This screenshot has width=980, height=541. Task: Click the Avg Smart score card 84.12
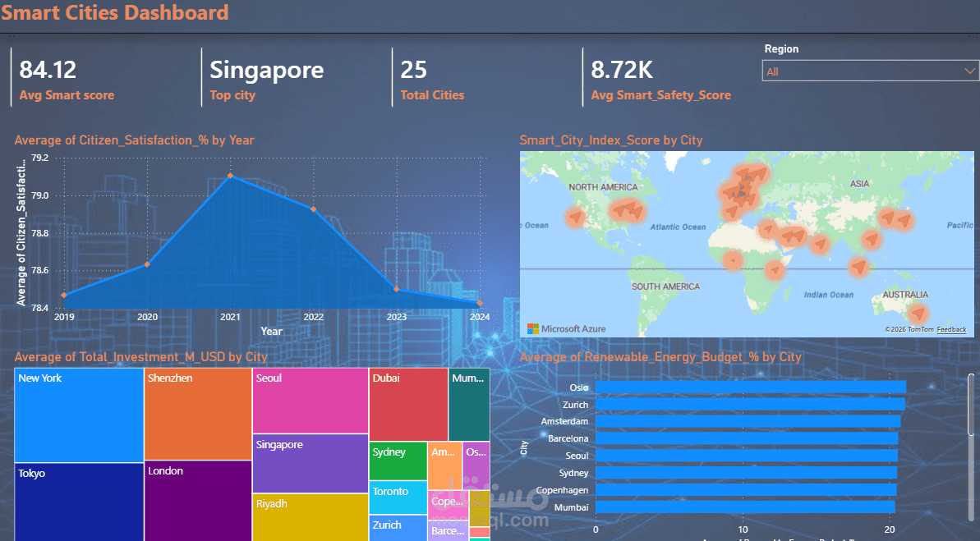(x=67, y=78)
